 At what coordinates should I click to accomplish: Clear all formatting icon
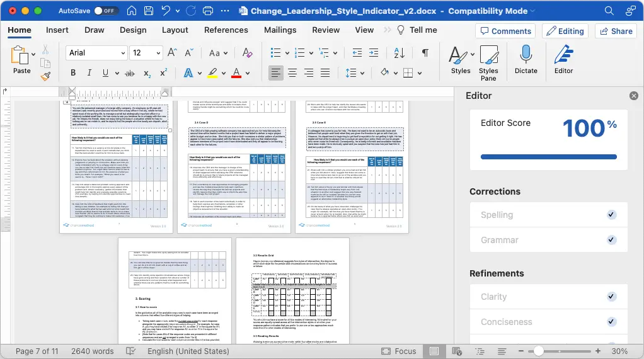tap(247, 52)
